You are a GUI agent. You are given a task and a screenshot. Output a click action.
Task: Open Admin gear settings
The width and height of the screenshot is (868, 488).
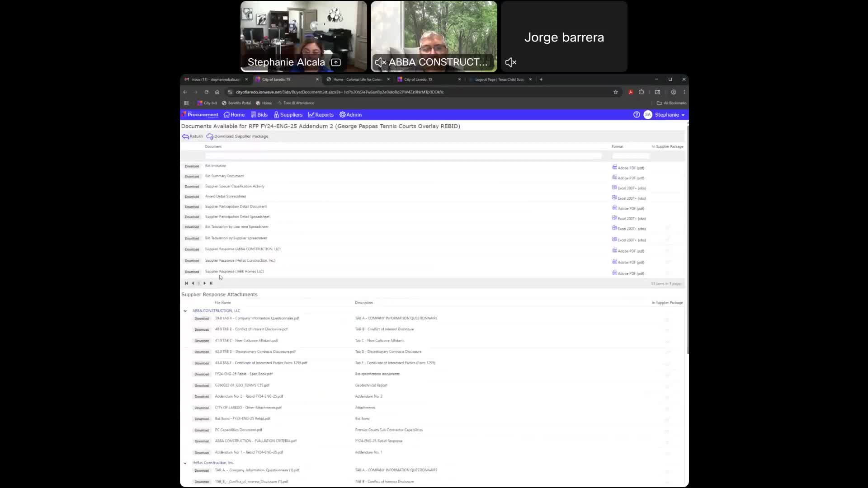point(342,115)
